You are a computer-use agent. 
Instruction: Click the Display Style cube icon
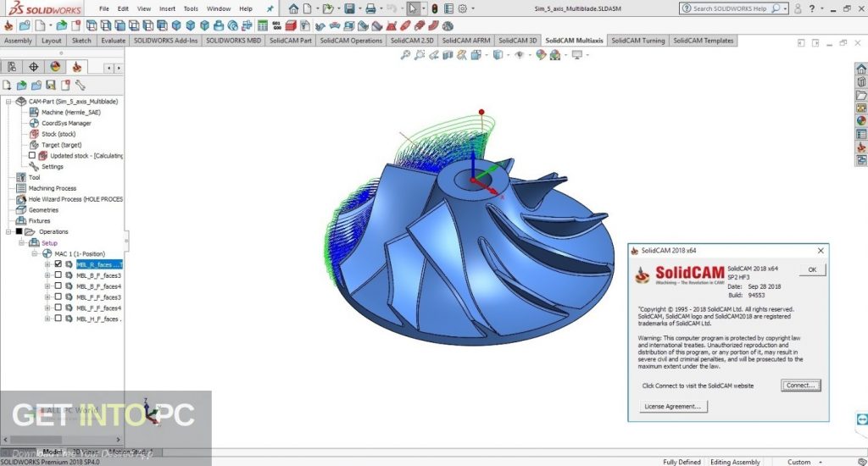pyautogui.click(x=498, y=55)
